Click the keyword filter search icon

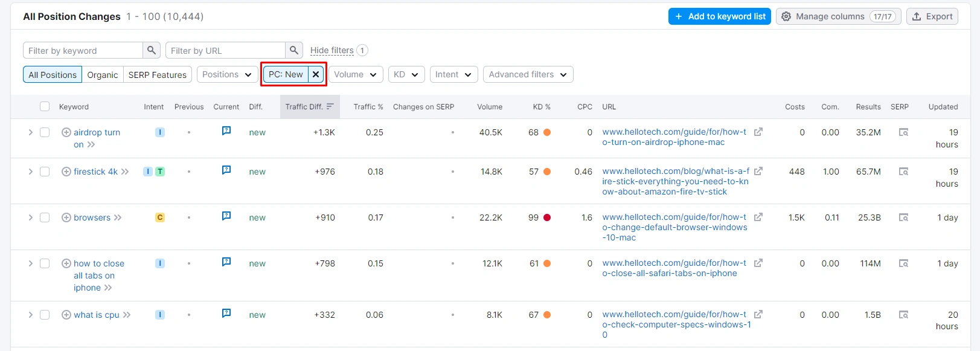coord(152,50)
